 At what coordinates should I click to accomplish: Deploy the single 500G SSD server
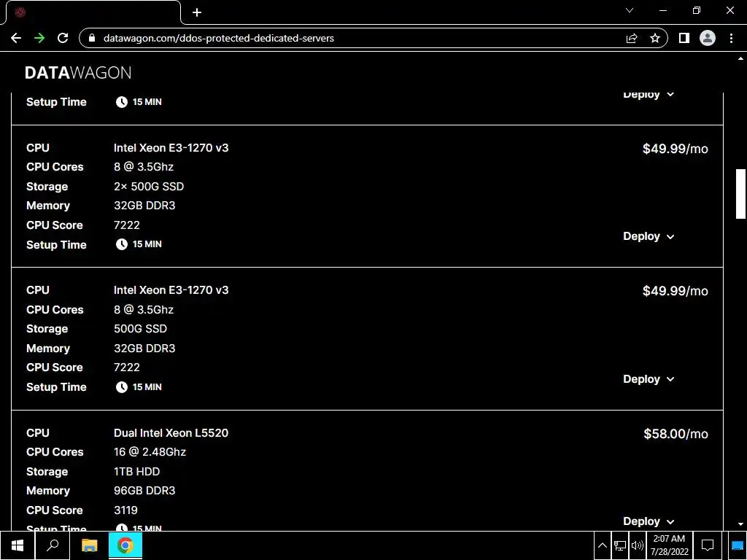pos(649,379)
